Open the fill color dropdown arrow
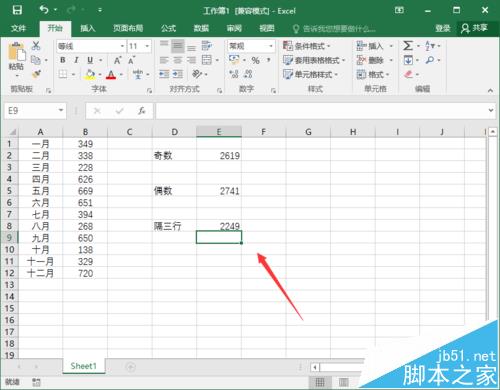 100,75
